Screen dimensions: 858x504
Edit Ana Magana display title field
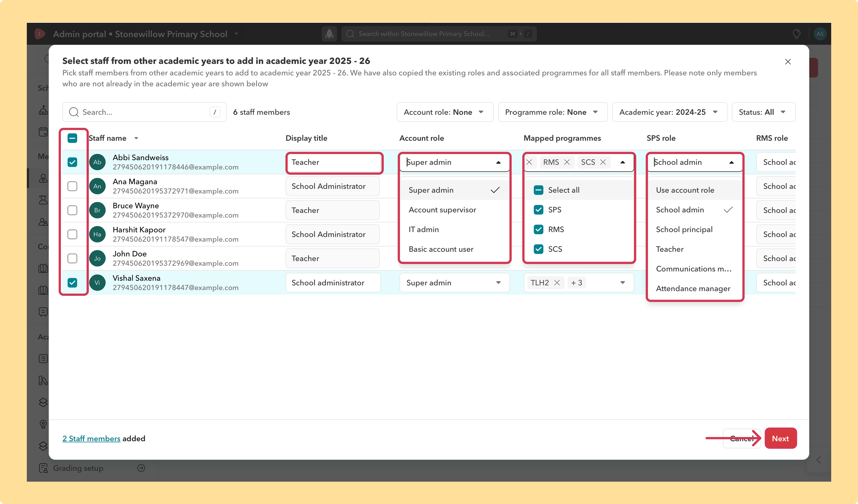333,186
